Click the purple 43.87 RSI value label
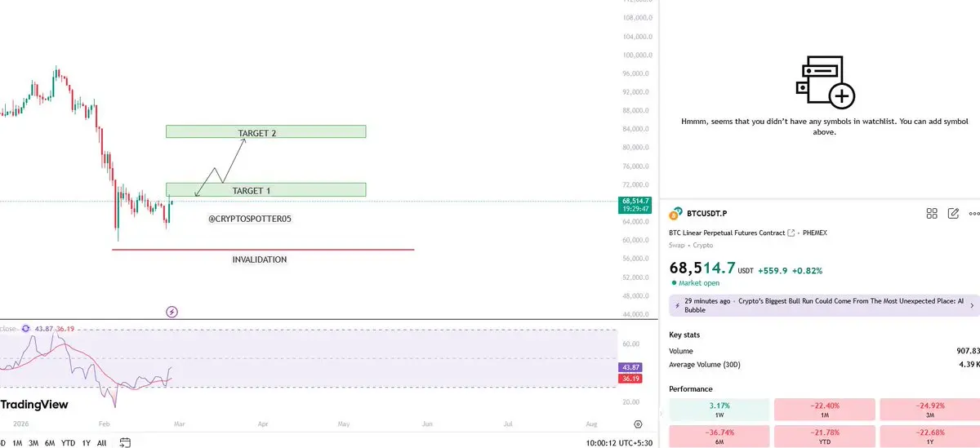The width and height of the screenshot is (980, 448). click(x=631, y=368)
